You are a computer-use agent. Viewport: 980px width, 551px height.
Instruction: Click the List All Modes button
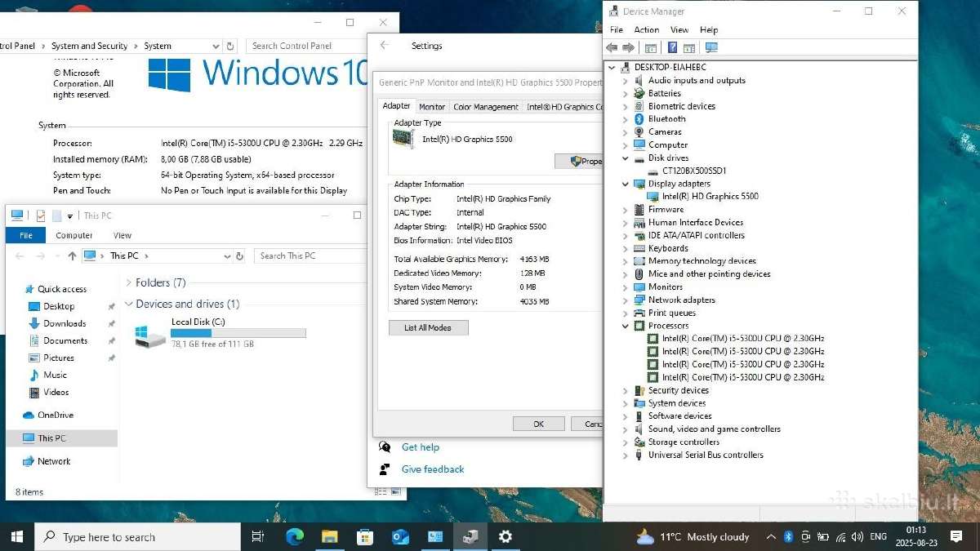(428, 327)
